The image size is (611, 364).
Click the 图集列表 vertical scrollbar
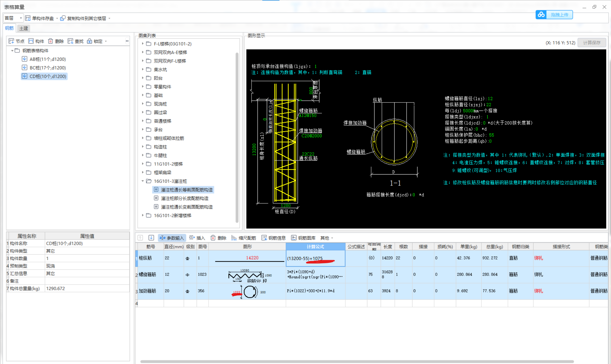tap(237, 137)
